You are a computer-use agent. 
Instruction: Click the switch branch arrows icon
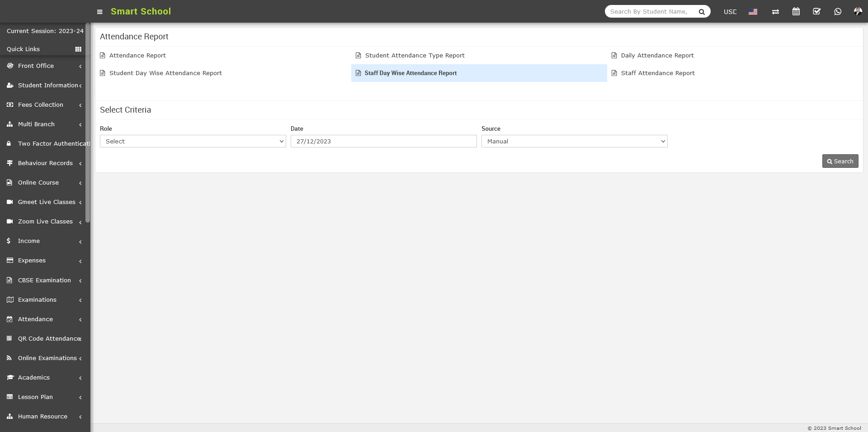[775, 12]
